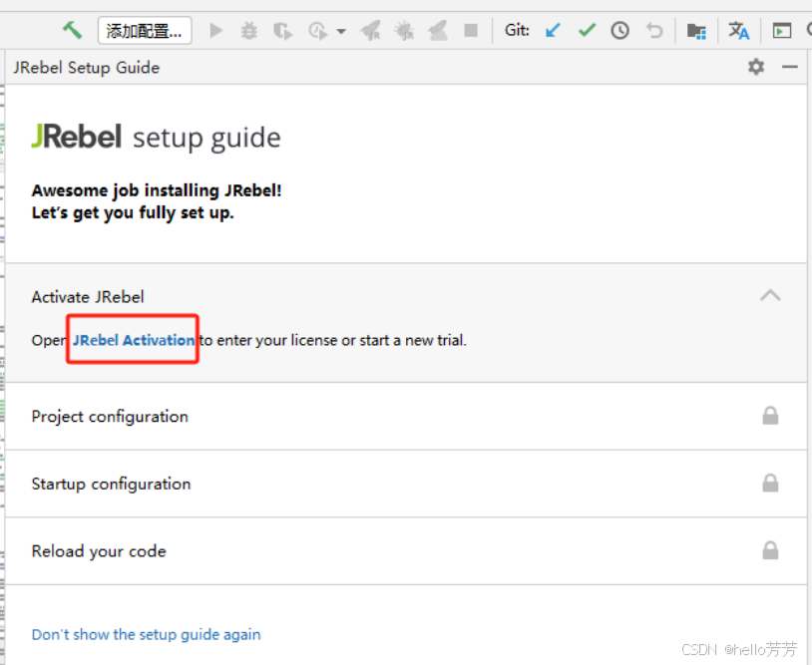Click the run-window icon beside Translate
Viewport: 812px width, 665px height.
click(x=782, y=31)
